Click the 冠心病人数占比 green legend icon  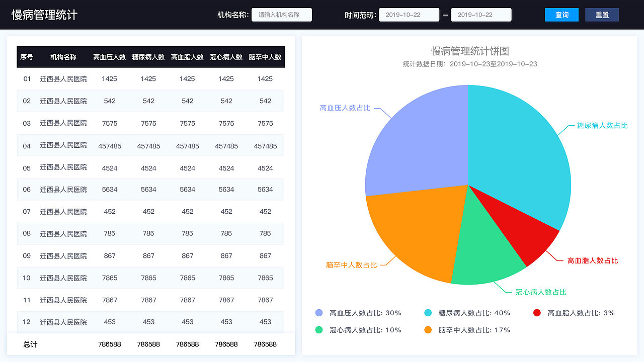tap(318, 330)
